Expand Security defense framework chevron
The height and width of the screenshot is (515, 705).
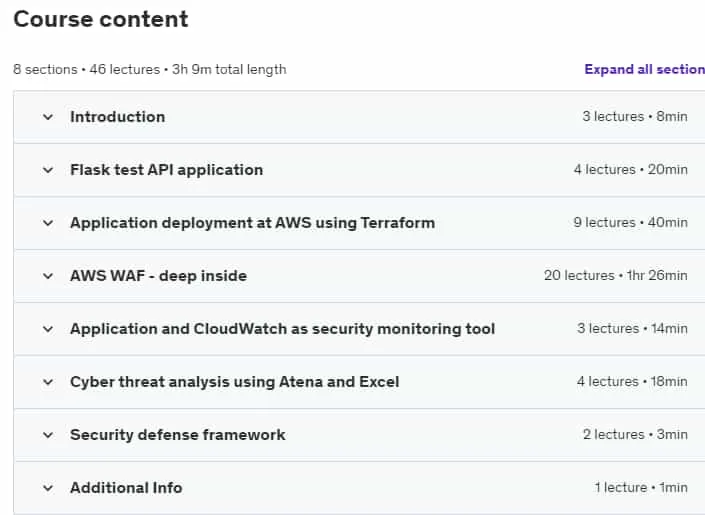[x=48, y=435]
